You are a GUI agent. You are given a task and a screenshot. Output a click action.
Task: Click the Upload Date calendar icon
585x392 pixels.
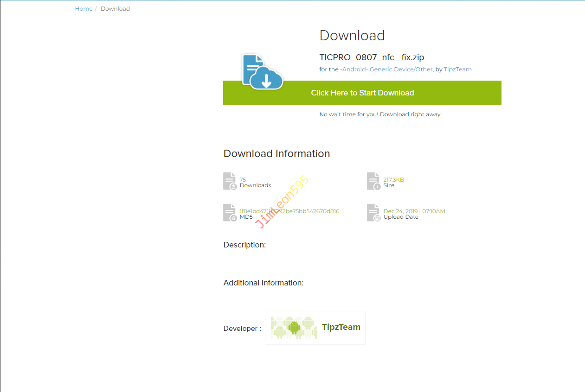(x=373, y=213)
